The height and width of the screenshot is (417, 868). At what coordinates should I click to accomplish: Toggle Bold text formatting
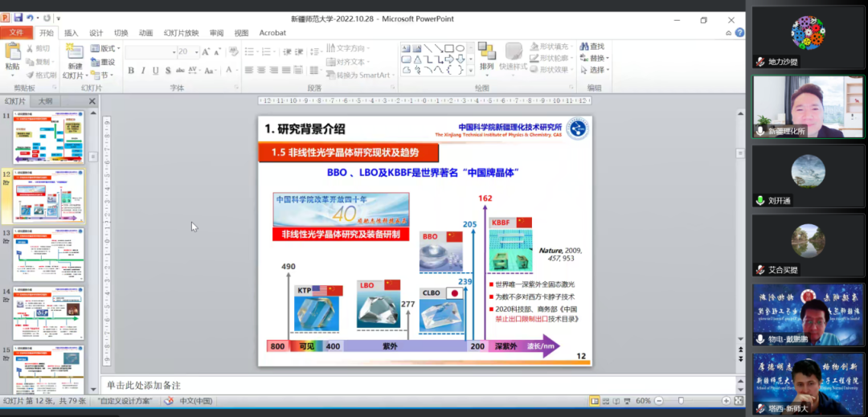pyautogui.click(x=130, y=71)
